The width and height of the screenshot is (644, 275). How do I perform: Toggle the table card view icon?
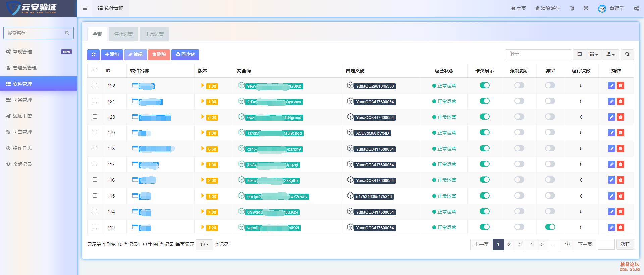coord(579,54)
